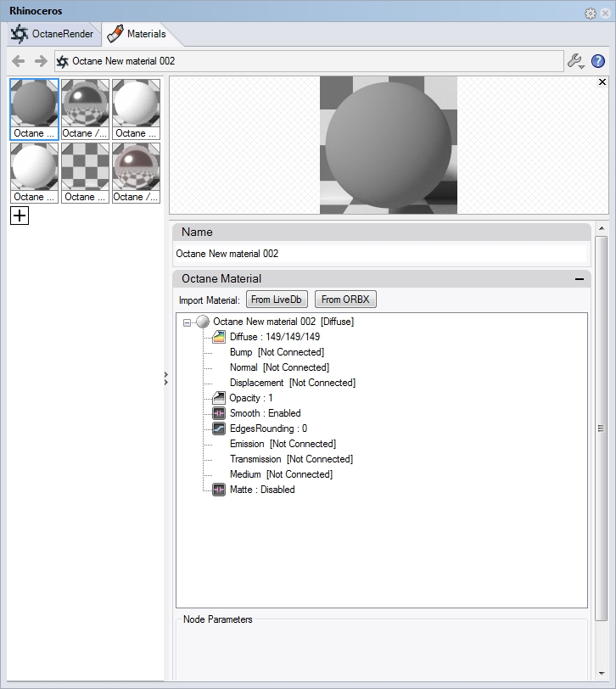Click the vertical scrollbar thumb
The width and height of the screenshot is (616, 689).
click(x=601, y=429)
